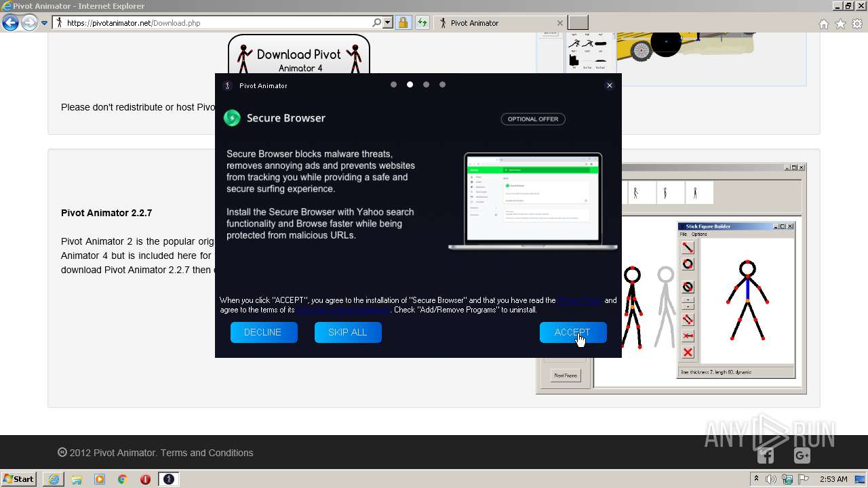Image resolution: width=868 pixels, height=488 pixels.
Task: Show hidden system tray icons
Action: tap(757, 479)
